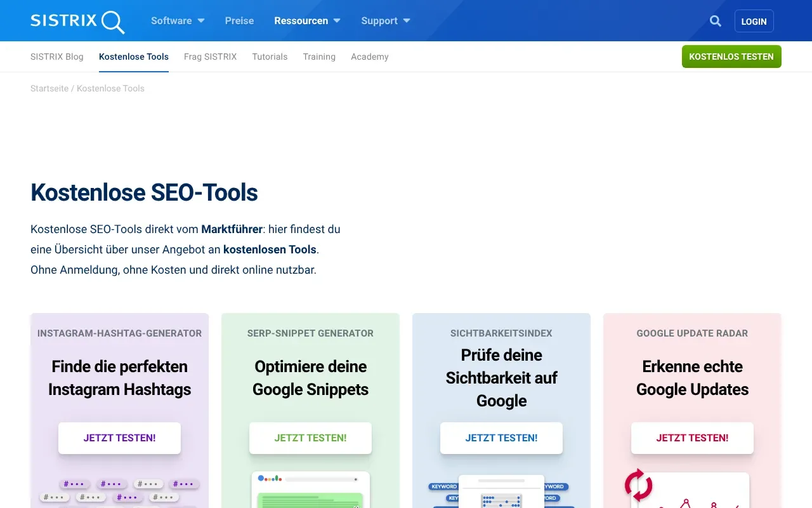The height and width of the screenshot is (508, 812).
Task: Click the Startseite breadcrumb link
Action: pyautogui.click(x=49, y=88)
